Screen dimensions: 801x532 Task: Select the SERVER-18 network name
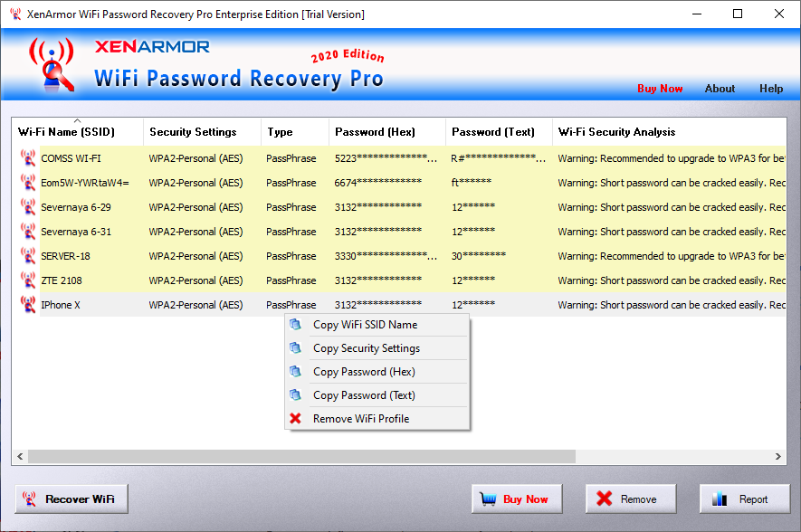point(65,256)
